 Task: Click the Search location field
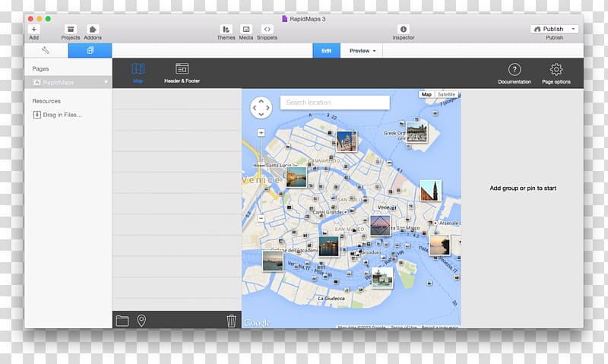pyautogui.click(x=334, y=103)
